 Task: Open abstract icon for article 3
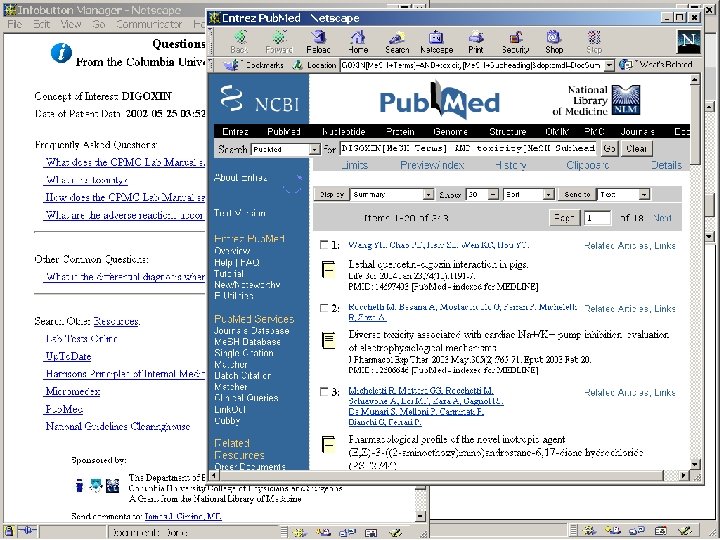[328, 444]
